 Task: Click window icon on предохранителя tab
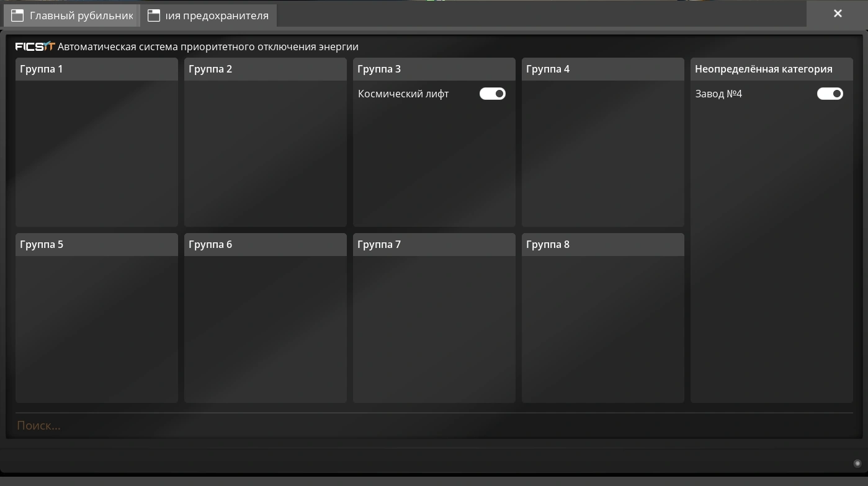pos(154,15)
